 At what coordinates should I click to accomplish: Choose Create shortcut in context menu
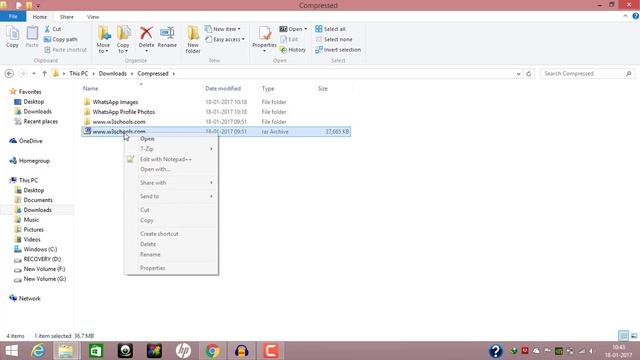tap(171, 234)
